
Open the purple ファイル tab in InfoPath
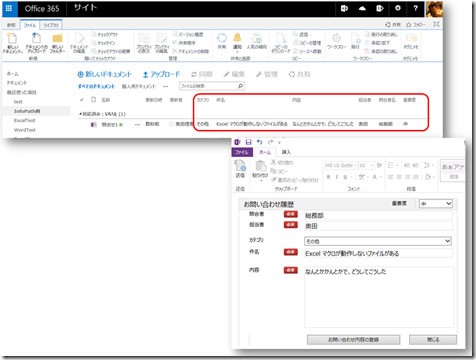(242, 152)
